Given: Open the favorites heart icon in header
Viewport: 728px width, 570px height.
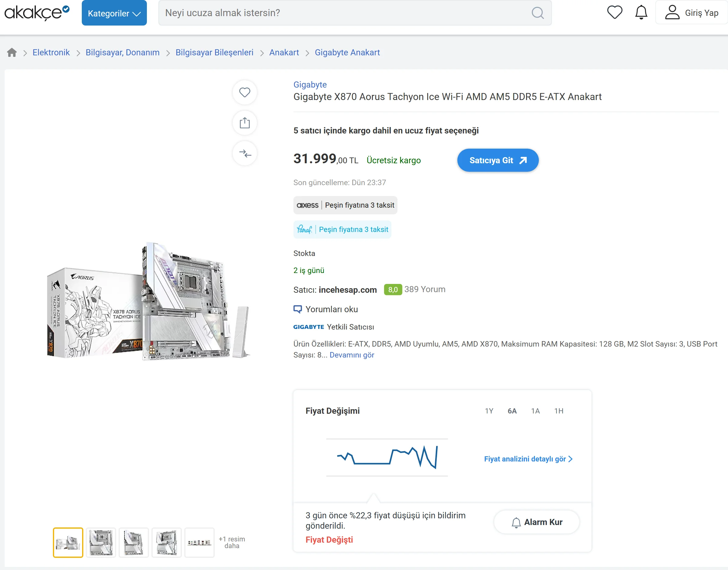Looking at the screenshot, I should point(615,13).
